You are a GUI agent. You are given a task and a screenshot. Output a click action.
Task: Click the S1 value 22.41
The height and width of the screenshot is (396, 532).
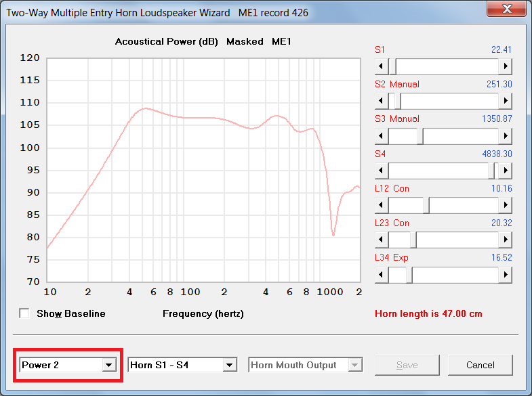coord(501,49)
